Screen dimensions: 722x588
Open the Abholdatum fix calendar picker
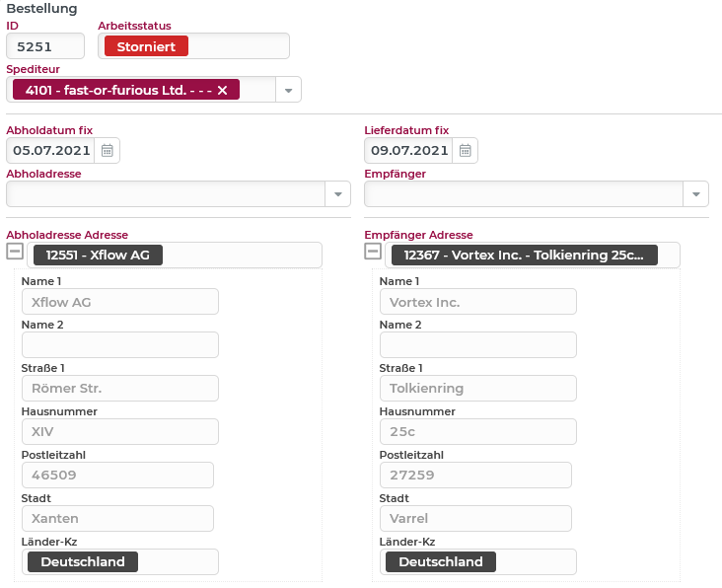click(108, 151)
